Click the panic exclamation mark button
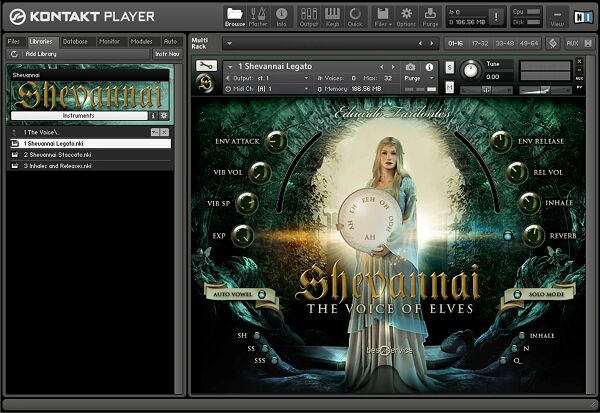The height and width of the screenshot is (413, 600). (496, 16)
